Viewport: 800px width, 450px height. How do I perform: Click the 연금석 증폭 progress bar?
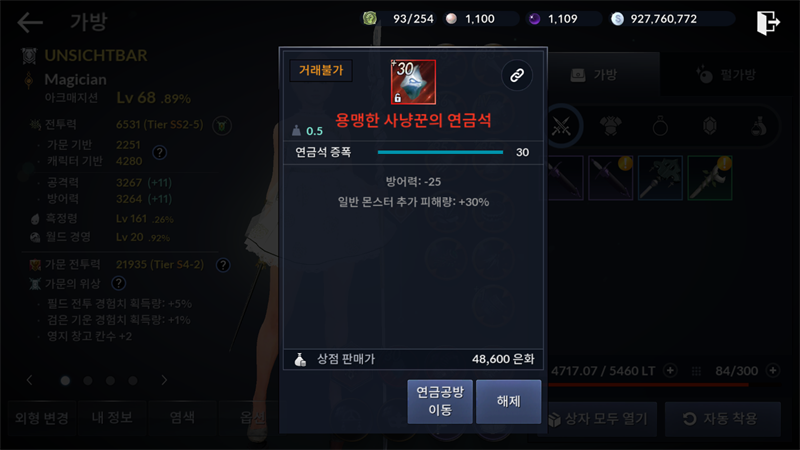pos(440,152)
